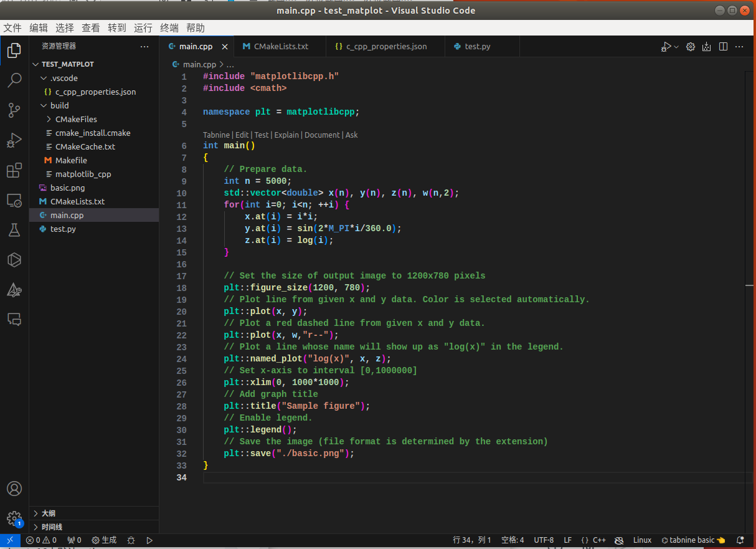The width and height of the screenshot is (756, 549).
Task: Open the 终端 (Terminal) menu
Action: 168,27
